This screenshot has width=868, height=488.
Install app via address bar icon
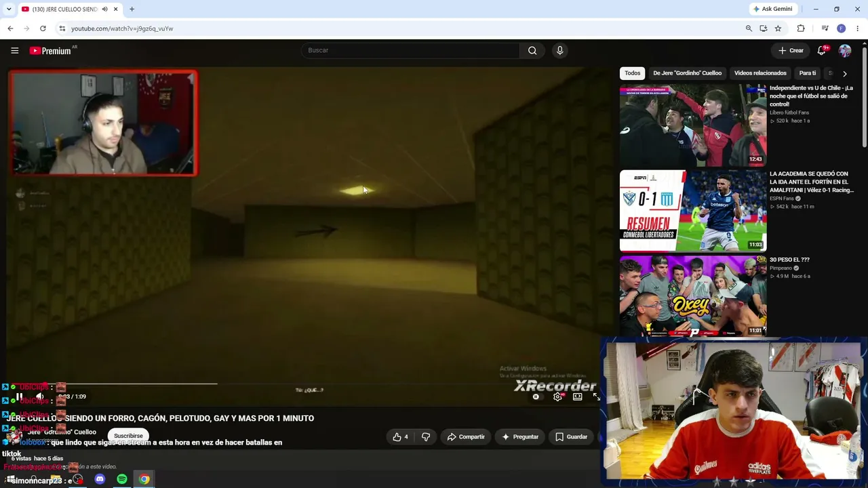[x=764, y=28]
